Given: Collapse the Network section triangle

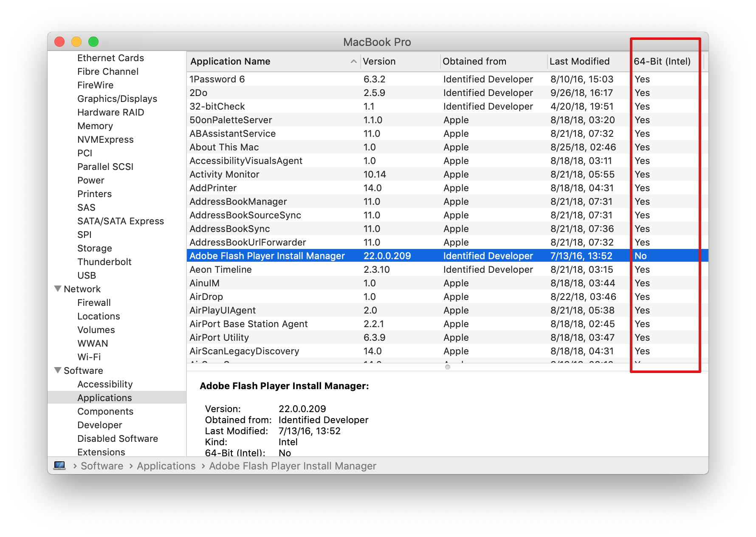Looking at the screenshot, I should [x=58, y=289].
